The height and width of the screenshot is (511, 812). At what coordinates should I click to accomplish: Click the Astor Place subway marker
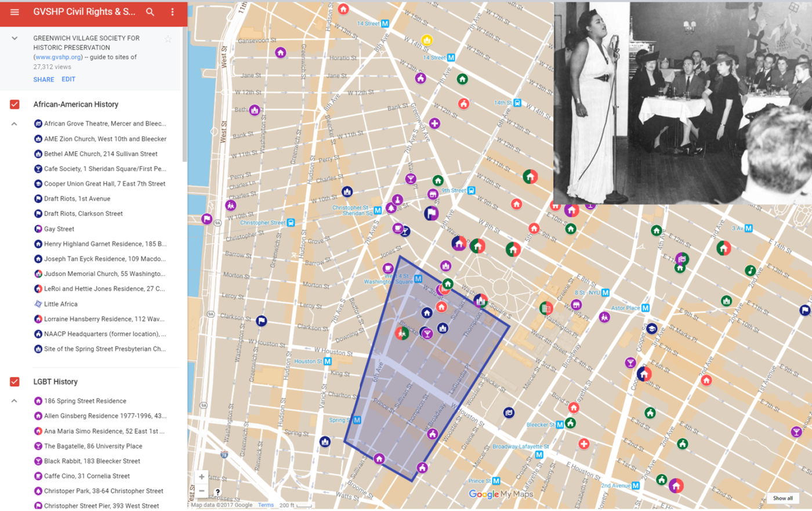645,308
